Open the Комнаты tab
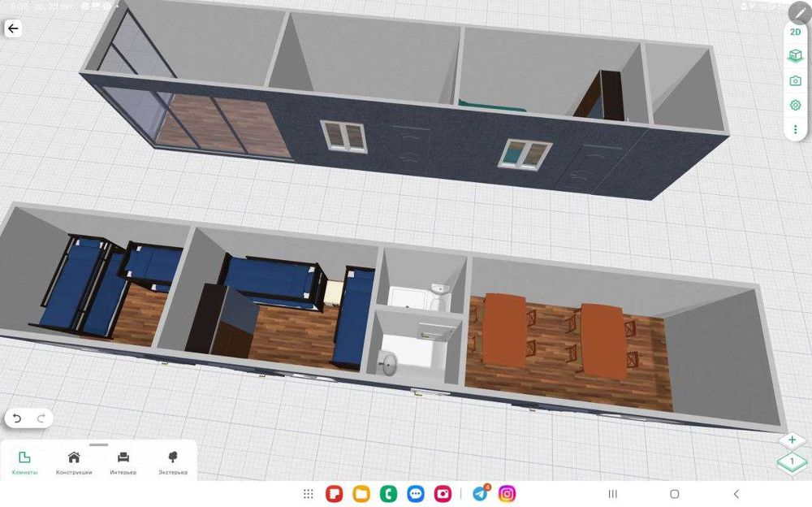 [x=25, y=462]
